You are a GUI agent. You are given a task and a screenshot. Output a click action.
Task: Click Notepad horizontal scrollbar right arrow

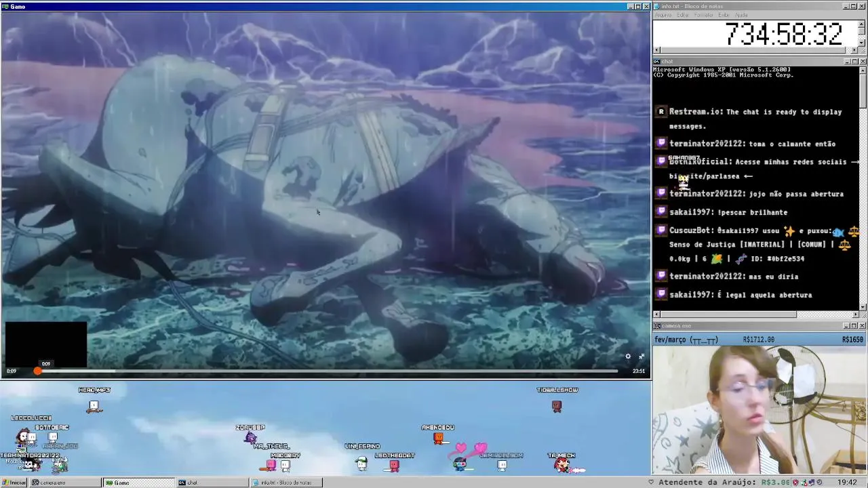[x=855, y=50]
